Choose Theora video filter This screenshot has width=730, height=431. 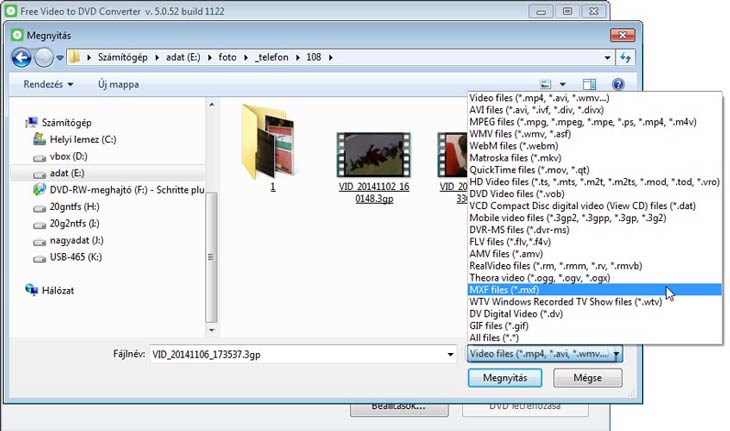[595, 278]
